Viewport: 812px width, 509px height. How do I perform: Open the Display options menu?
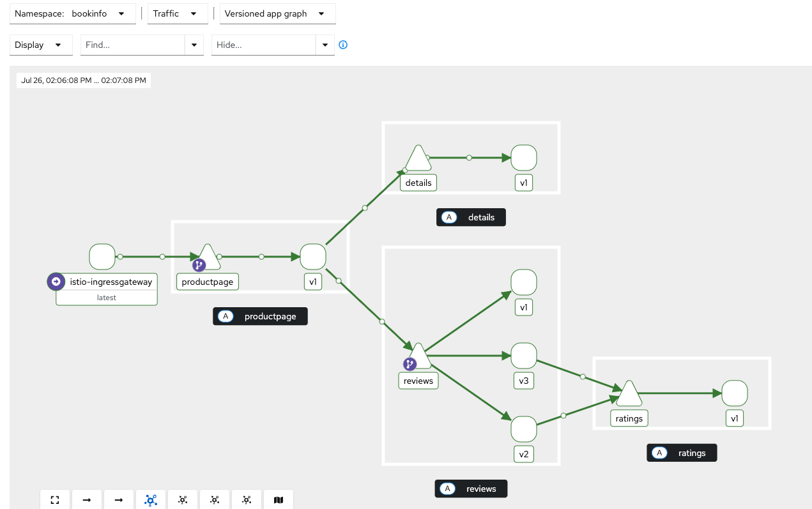tap(41, 45)
